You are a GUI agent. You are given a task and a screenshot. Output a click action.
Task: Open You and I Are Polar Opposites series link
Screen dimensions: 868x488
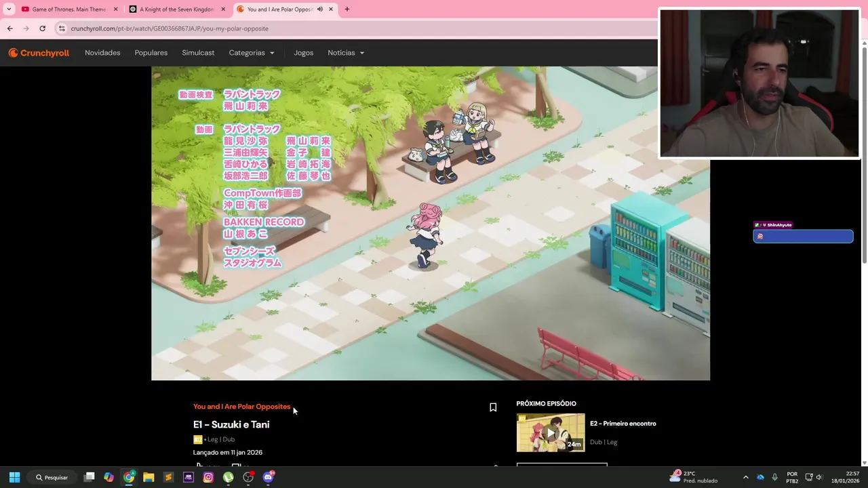(241, 407)
